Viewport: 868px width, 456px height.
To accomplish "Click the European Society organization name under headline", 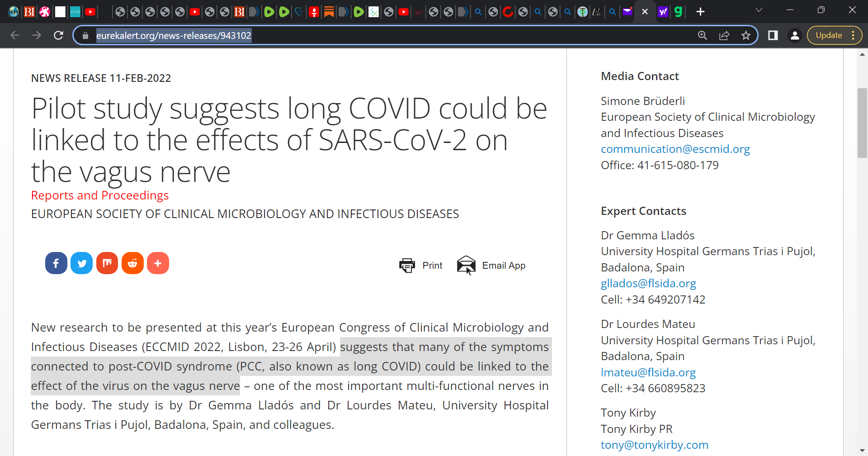I will [245, 214].
